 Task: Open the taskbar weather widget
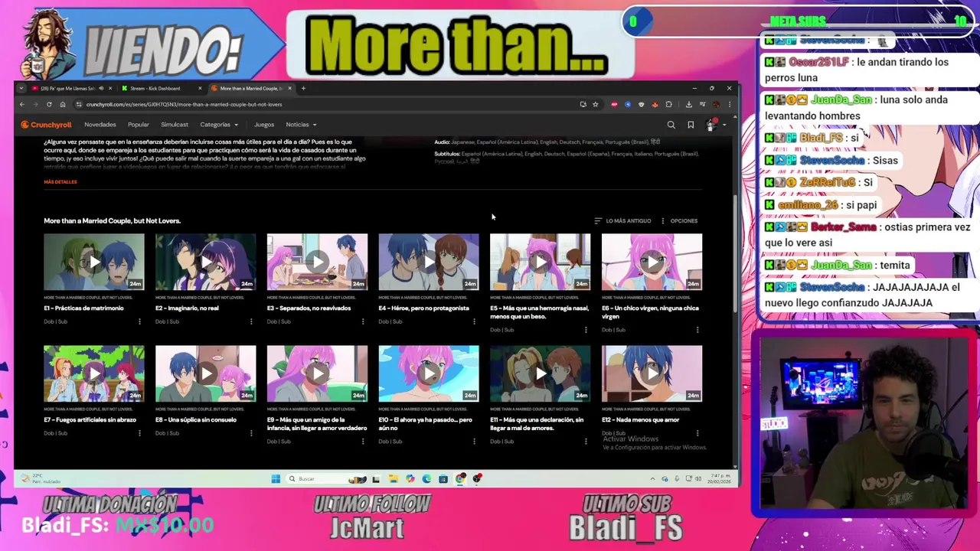[40, 479]
